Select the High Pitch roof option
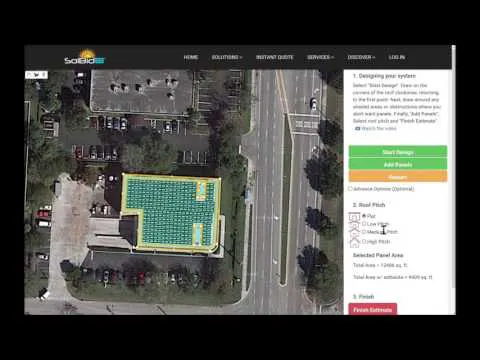Image resolution: width=480 pixels, height=360 pixels. pos(364,241)
